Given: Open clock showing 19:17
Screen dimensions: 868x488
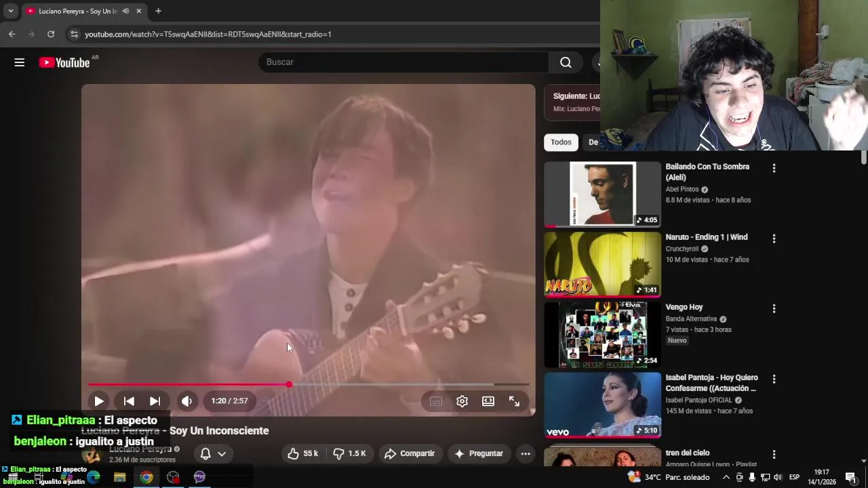Looking at the screenshot, I should (821, 477).
